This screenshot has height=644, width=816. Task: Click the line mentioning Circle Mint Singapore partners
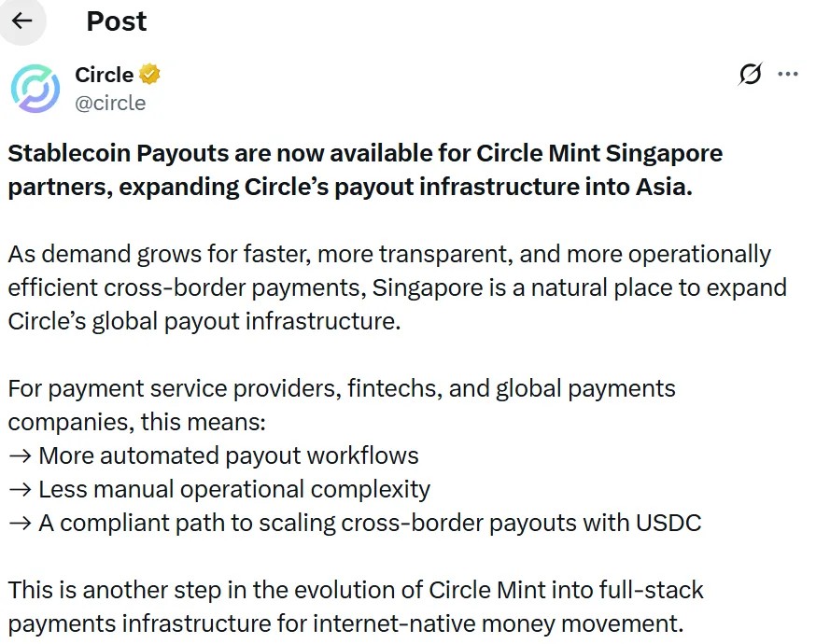pyautogui.click(x=364, y=153)
